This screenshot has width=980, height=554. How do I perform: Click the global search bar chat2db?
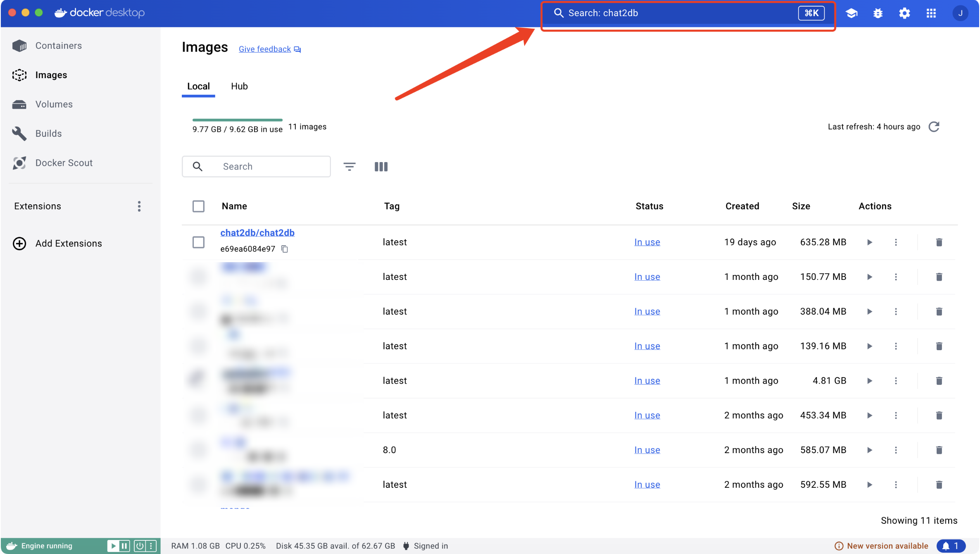688,13
